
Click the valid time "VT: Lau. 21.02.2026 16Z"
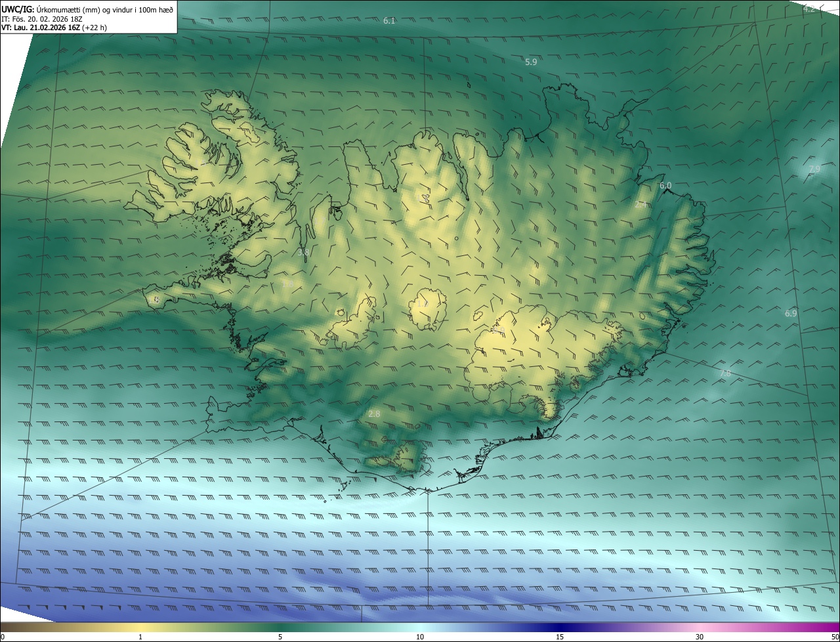41,28
